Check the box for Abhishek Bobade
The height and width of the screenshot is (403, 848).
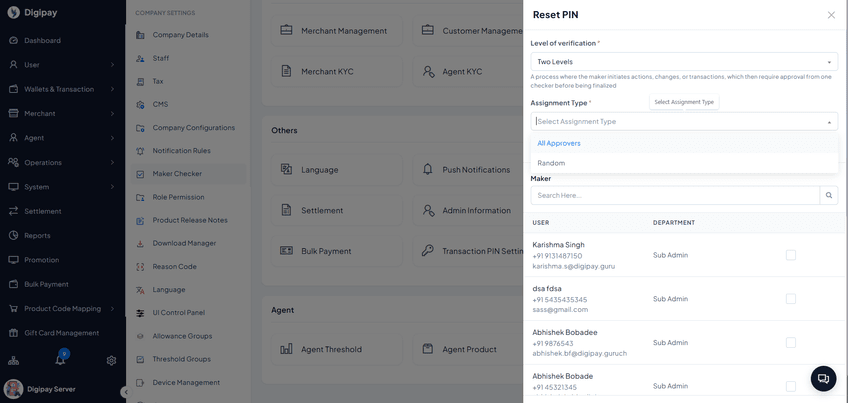point(791,386)
